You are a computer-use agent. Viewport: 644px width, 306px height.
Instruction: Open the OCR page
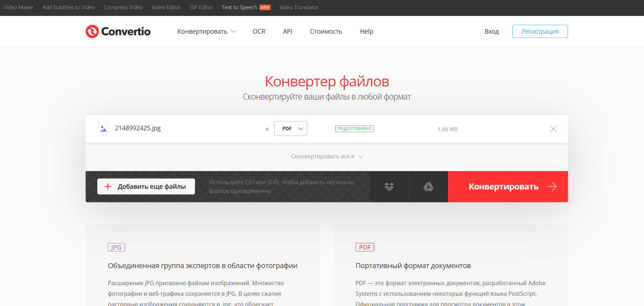259,32
